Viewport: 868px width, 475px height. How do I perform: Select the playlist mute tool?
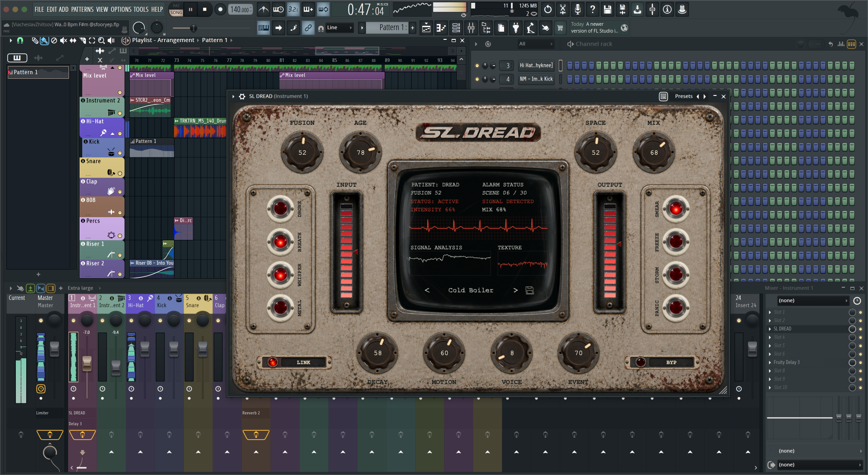[x=63, y=40]
